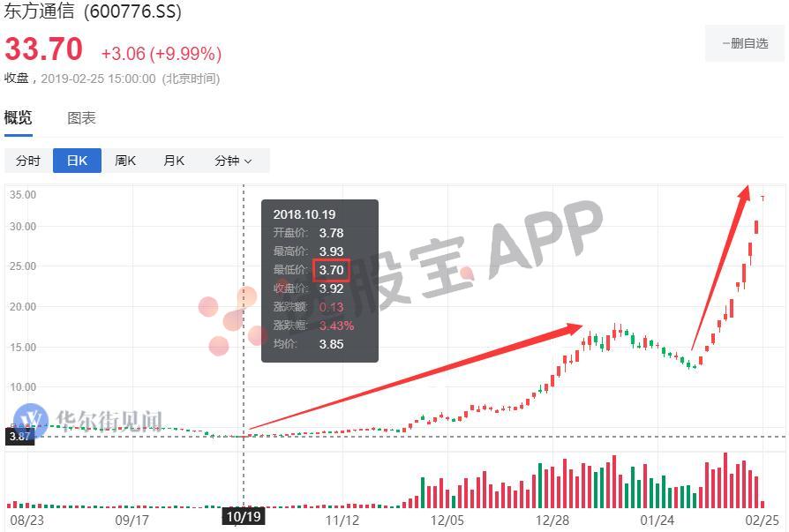Expand the 分钟 minutes dropdown

click(233, 161)
